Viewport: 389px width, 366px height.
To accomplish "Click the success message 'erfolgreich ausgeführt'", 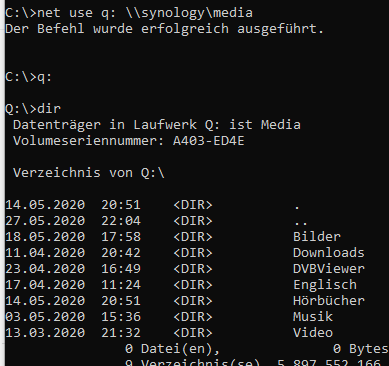I will click(232, 29).
